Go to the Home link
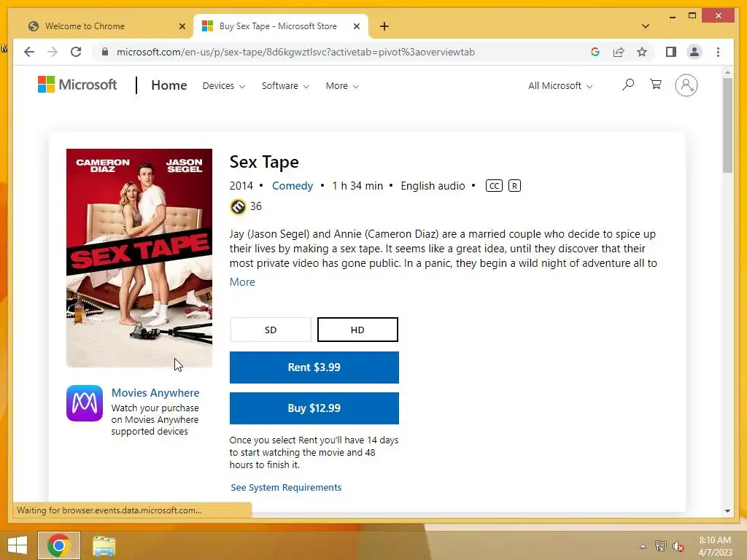Viewport: 747px width, 560px height. point(169,85)
